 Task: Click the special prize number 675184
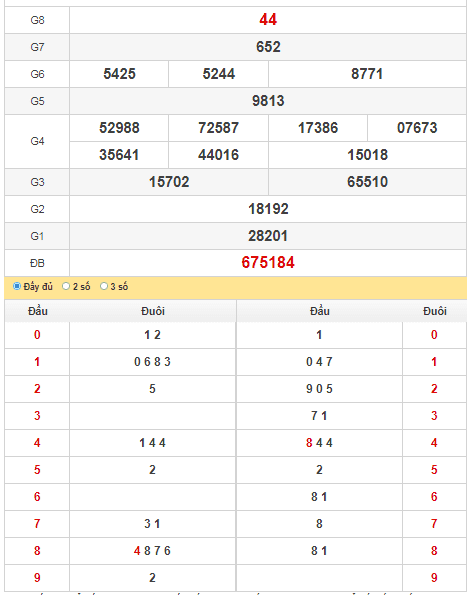268,263
